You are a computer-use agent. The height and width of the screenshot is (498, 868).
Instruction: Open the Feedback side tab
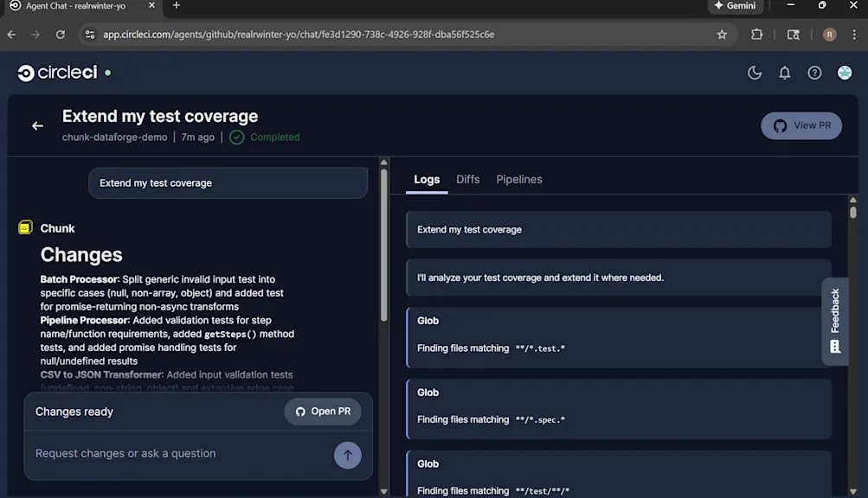pos(835,321)
